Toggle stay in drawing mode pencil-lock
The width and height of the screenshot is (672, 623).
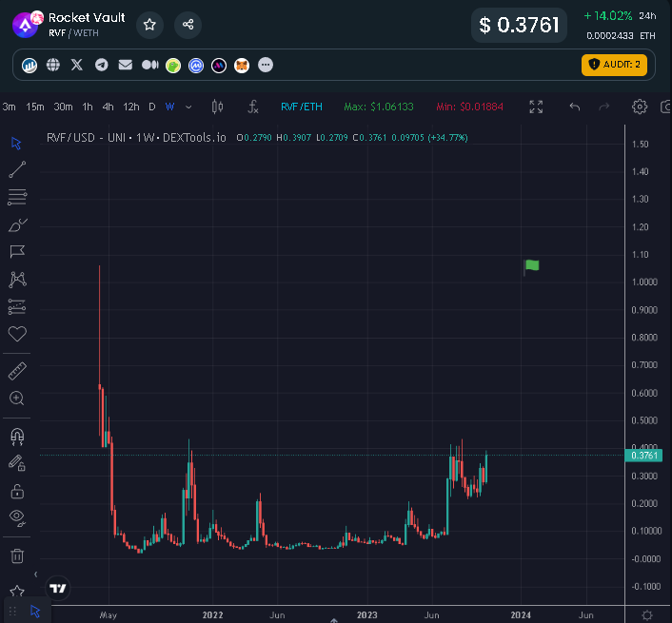[17, 463]
